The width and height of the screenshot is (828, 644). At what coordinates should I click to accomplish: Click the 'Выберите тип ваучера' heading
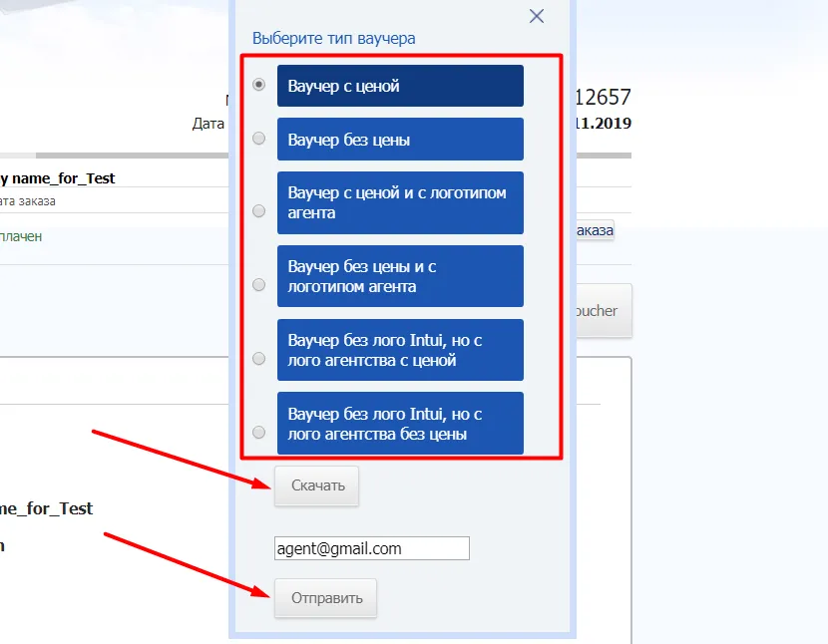tap(333, 38)
